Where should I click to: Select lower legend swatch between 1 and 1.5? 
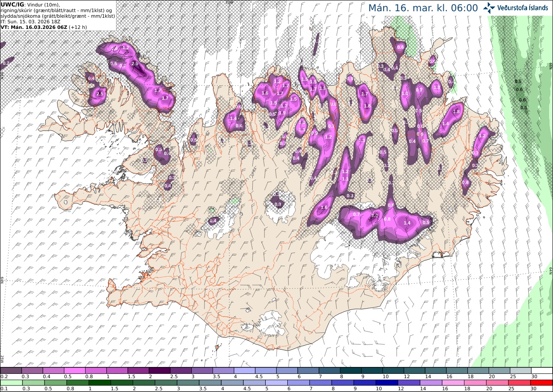coord(100,383)
